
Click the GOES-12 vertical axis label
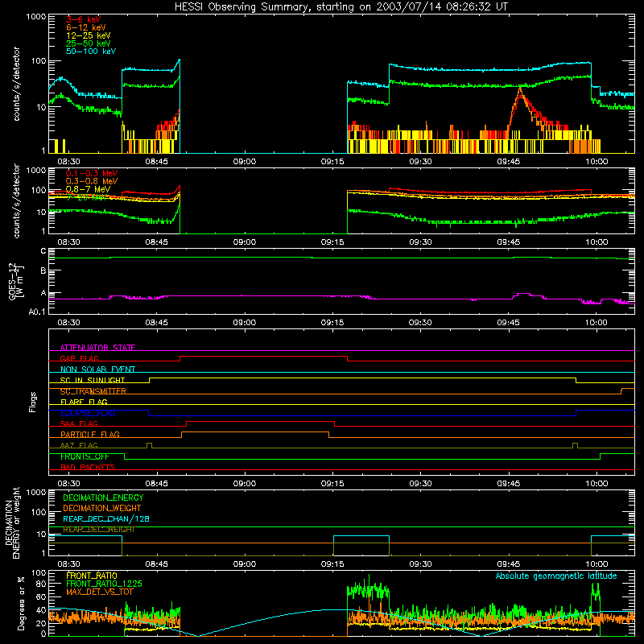[16, 281]
